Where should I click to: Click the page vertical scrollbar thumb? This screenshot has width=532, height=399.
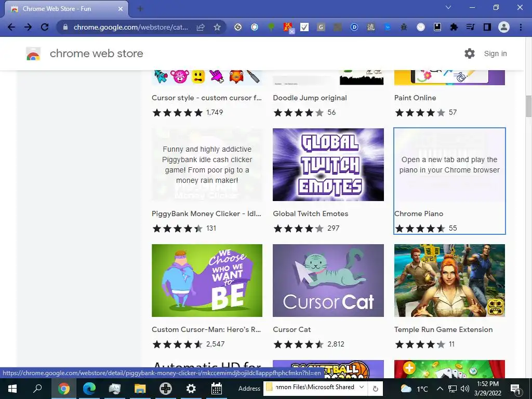(x=528, y=106)
